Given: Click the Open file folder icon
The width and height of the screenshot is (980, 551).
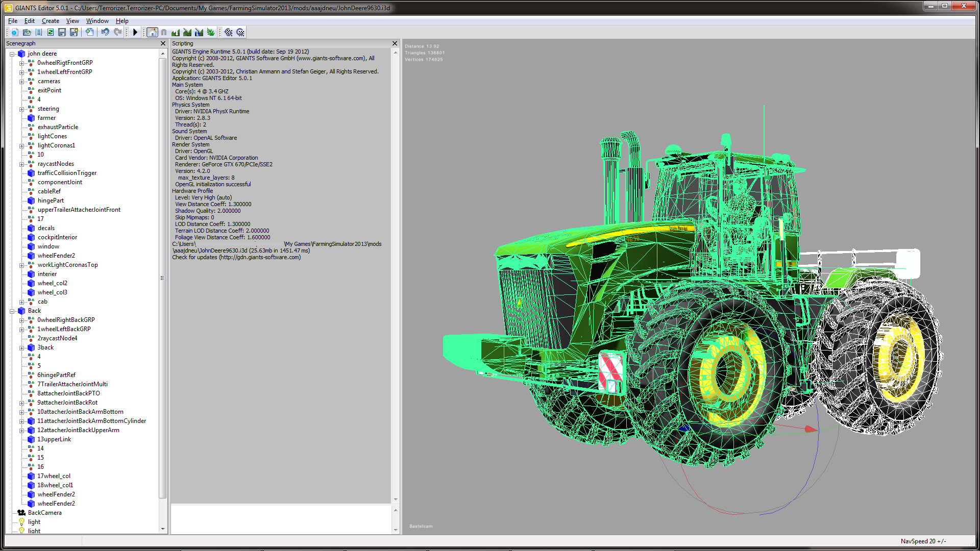Looking at the screenshot, I should click(x=27, y=32).
